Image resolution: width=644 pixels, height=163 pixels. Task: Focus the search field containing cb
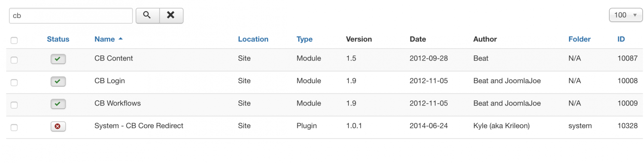[x=71, y=15]
